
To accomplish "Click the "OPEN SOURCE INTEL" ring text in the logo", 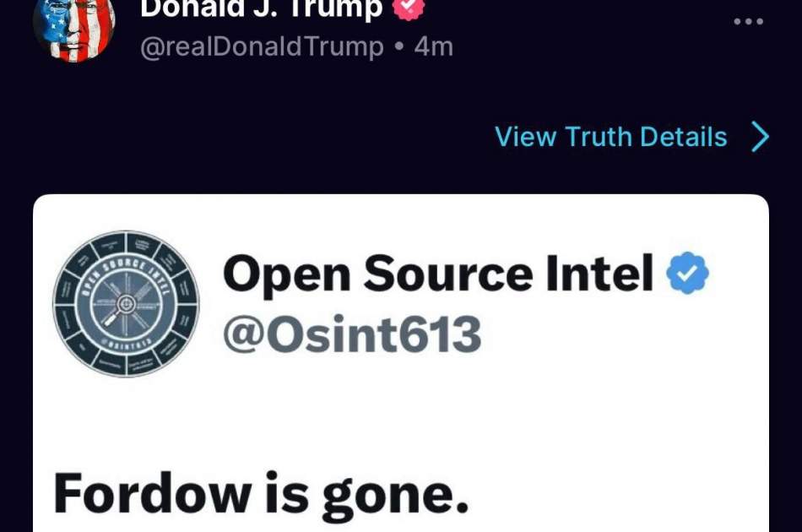I will click(127, 276).
